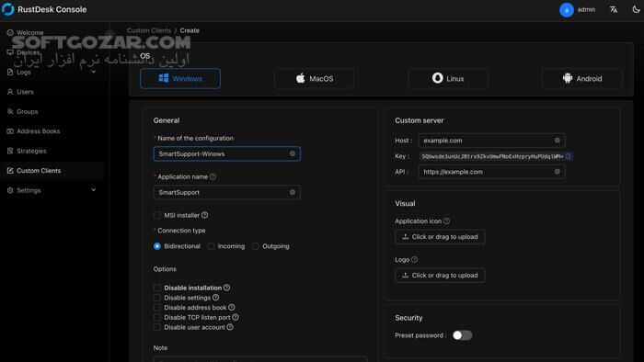This screenshot has height=362, width=644.
Task: Select the Incoming connection type
Action: click(x=211, y=246)
